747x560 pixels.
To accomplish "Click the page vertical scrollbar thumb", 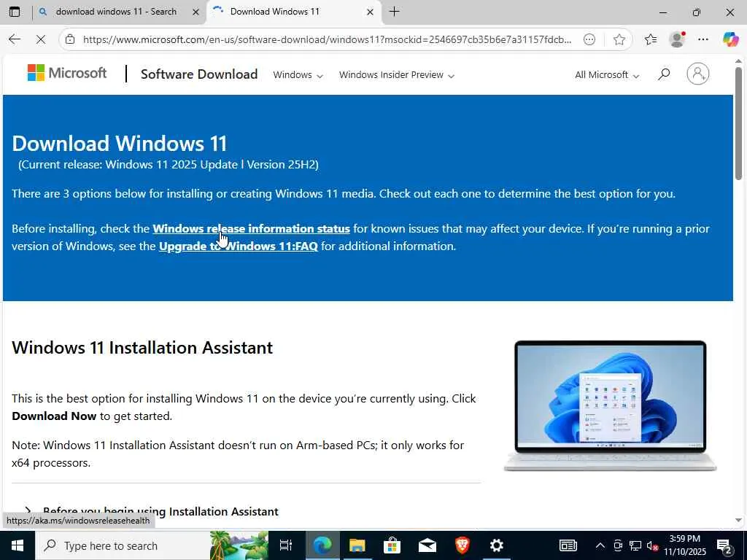I will coord(738,122).
